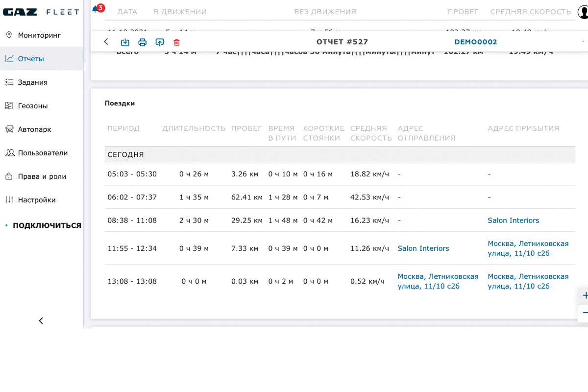Collapse the sidebar with left chevron

point(41,320)
